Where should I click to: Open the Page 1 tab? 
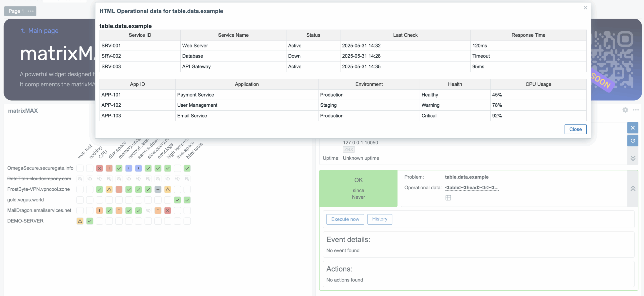pos(16,11)
